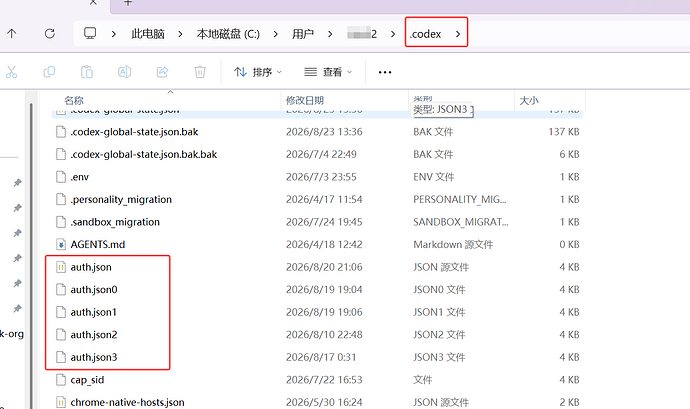
Task: Click the sort arrow above 名称 column
Action: (x=170, y=92)
